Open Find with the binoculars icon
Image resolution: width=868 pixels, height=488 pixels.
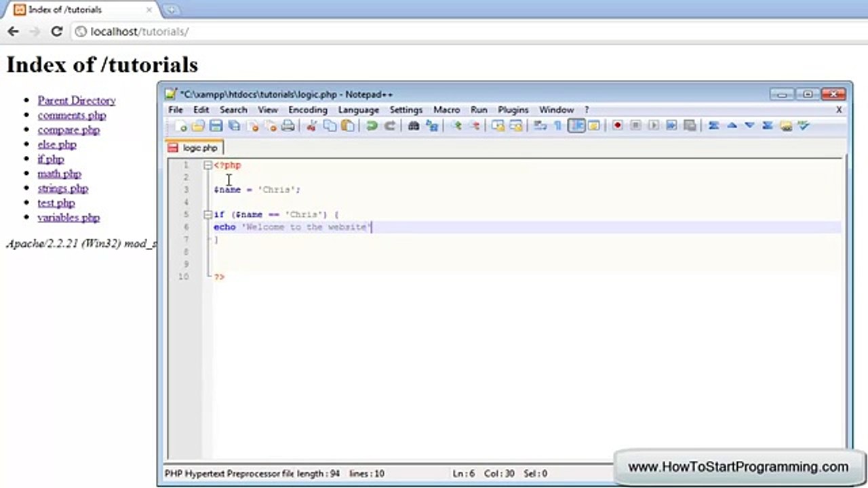tap(414, 126)
